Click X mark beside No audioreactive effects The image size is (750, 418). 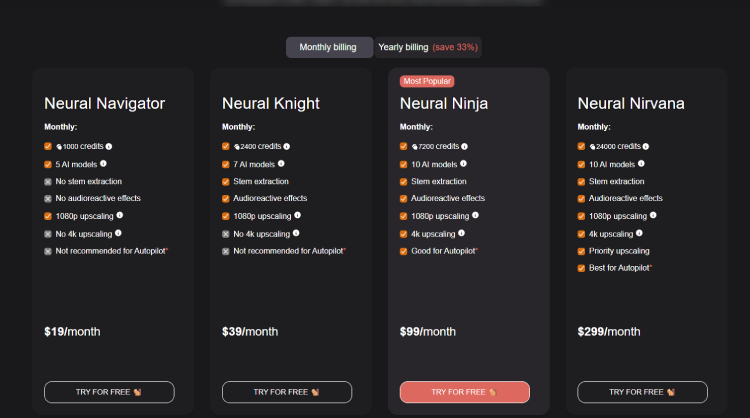(48, 198)
